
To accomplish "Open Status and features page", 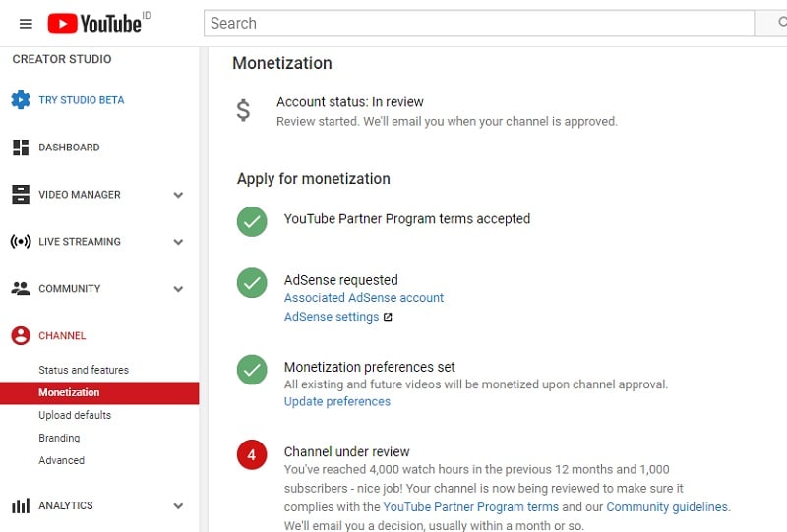I will (x=84, y=370).
